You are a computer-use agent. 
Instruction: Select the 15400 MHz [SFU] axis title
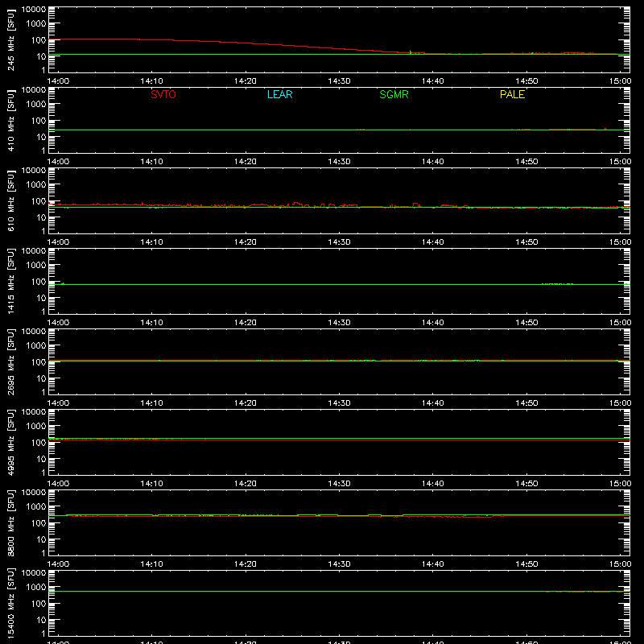(x=10, y=603)
